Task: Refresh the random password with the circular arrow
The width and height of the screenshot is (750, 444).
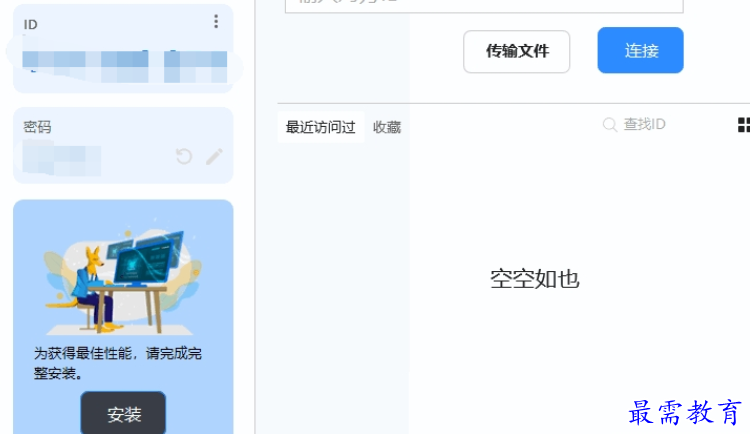Action: (184, 156)
